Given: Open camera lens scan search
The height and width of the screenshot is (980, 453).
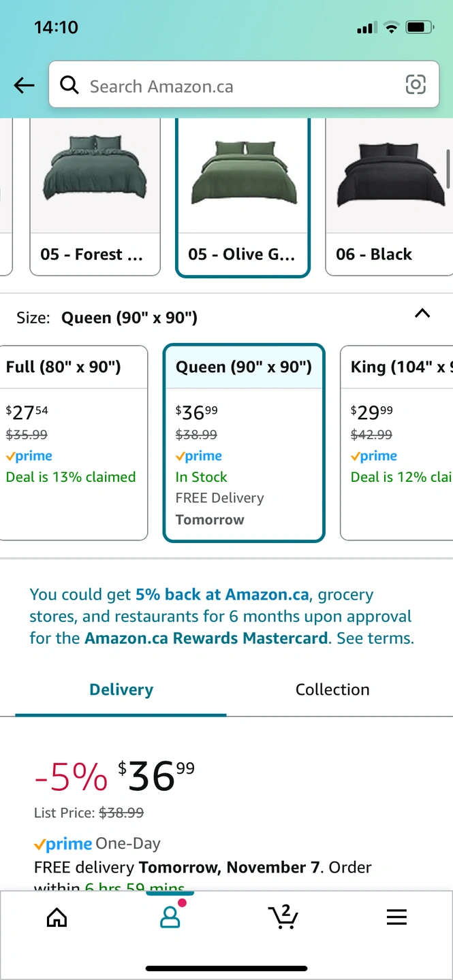Looking at the screenshot, I should tap(416, 85).
